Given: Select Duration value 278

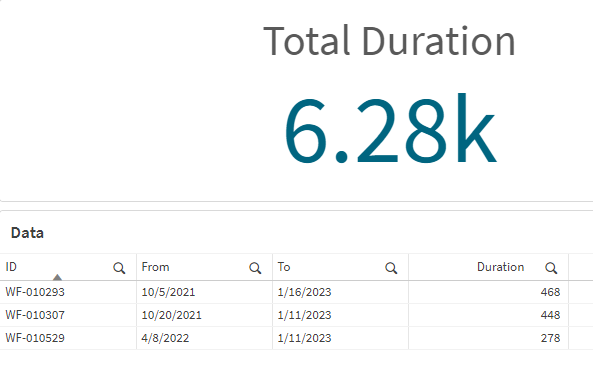Looking at the screenshot, I should point(550,338).
